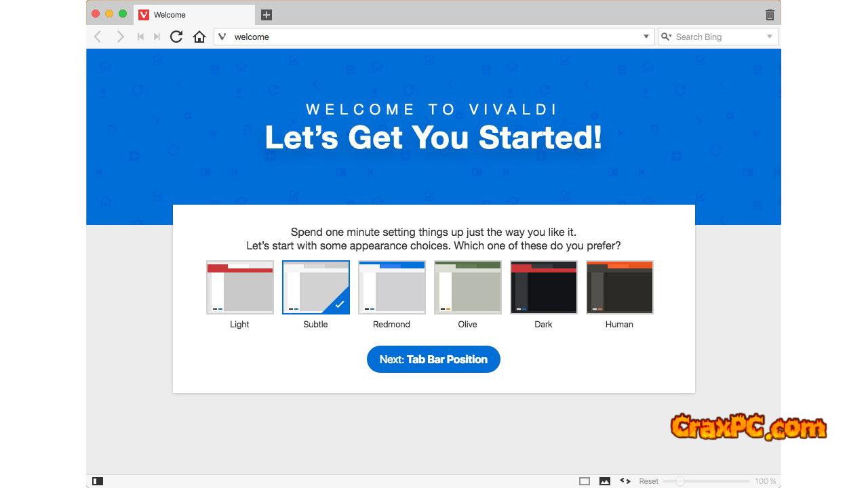868x488 pixels.
Task: Open the page tiling options icon
Action: click(x=585, y=481)
